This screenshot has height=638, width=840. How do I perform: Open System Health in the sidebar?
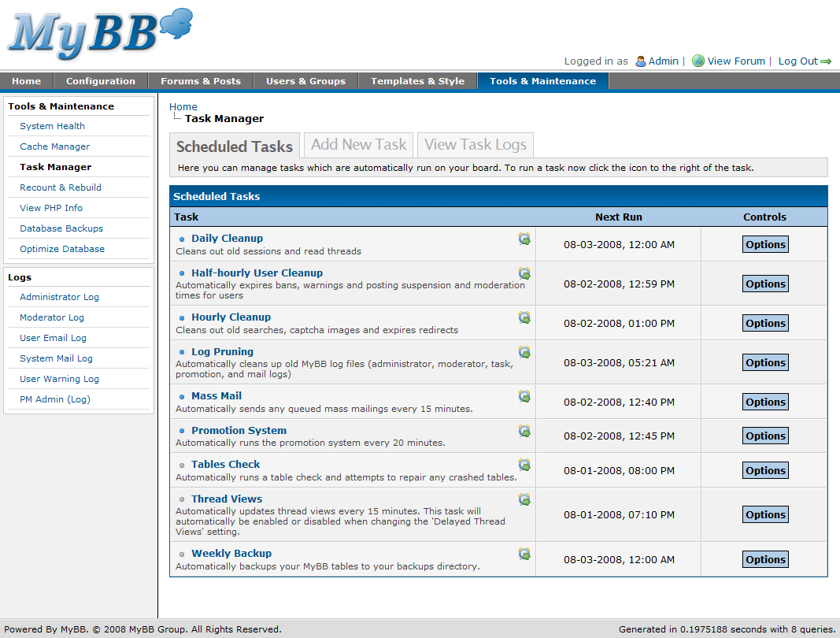(52, 126)
